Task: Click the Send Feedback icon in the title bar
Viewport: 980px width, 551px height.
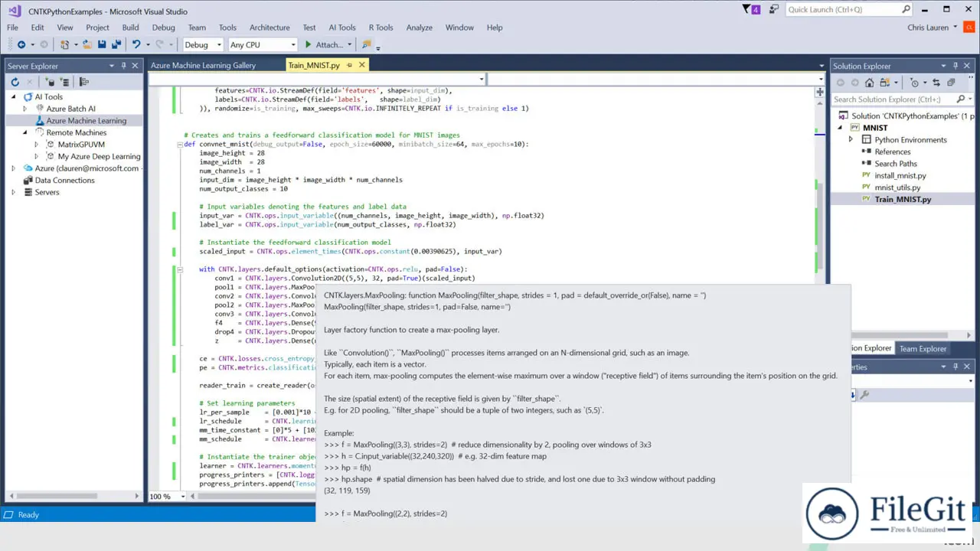Action: (775, 9)
